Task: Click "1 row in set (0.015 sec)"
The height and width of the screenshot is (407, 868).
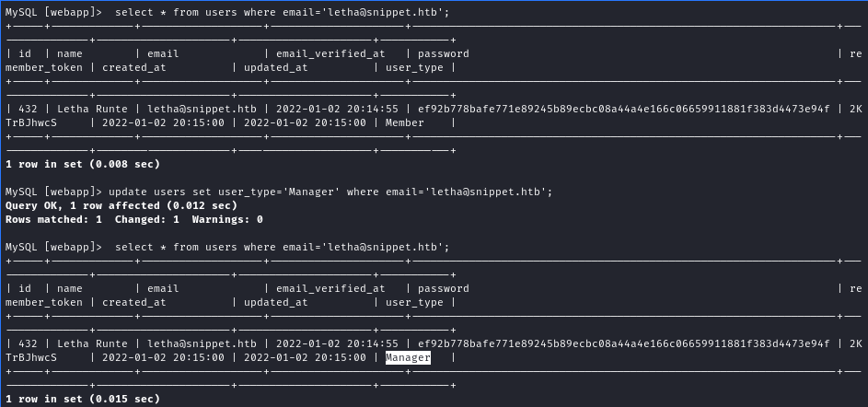Action: [x=82, y=399]
